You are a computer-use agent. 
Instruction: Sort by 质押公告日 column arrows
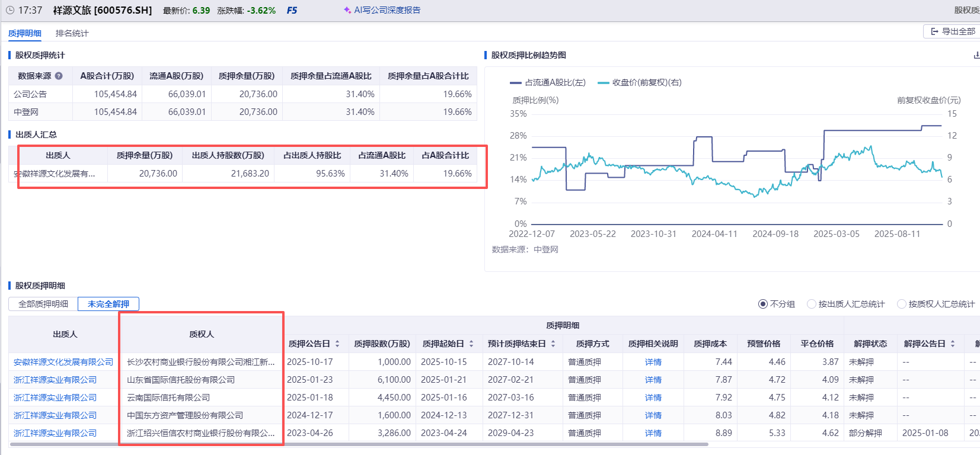[x=337, y=344]
